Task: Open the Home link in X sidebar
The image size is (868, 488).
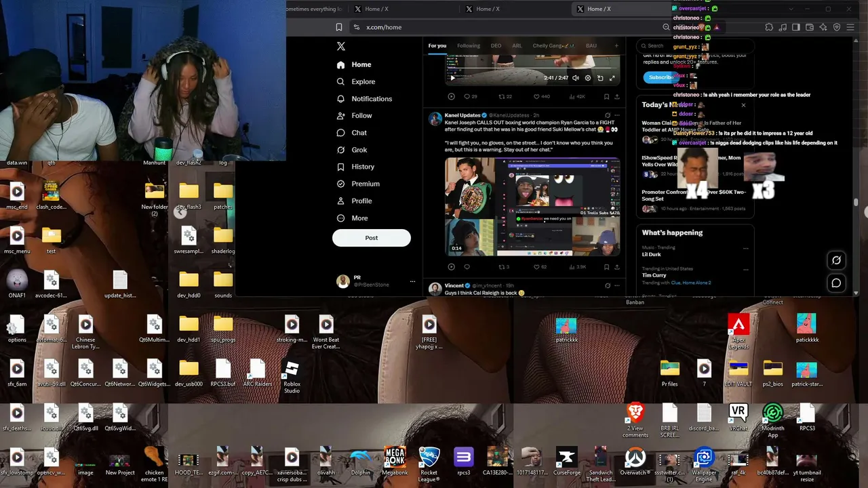Action: (x=354, y=65)
